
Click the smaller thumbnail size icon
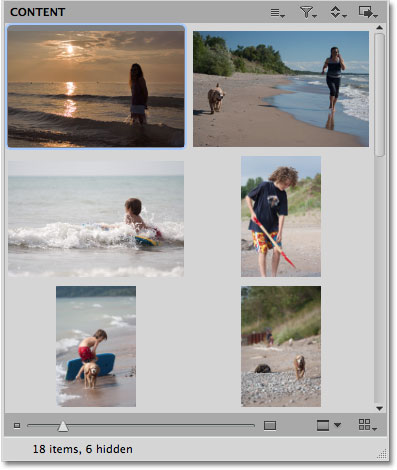click(x=17, y=426)
